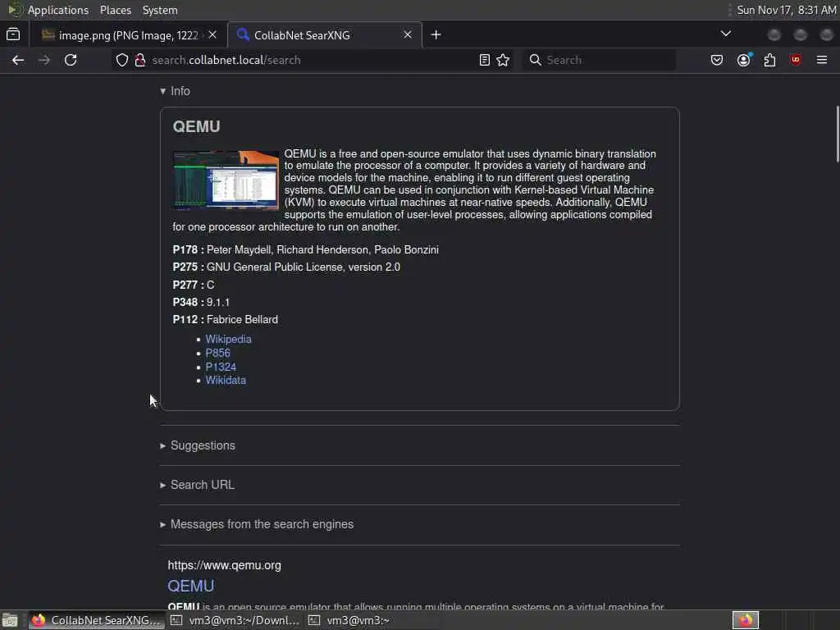Switch to CollabNet SearXNG taskbar window

pos(97,620)
